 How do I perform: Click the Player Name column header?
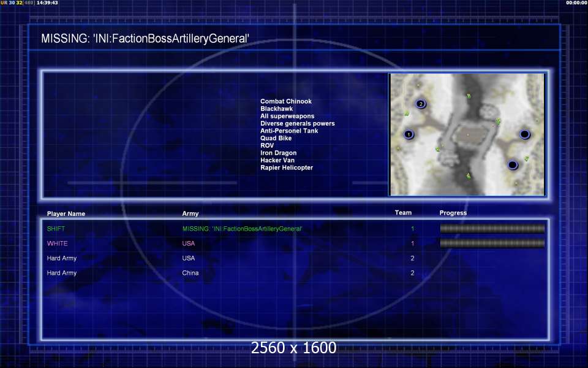[x=66, y=214]
